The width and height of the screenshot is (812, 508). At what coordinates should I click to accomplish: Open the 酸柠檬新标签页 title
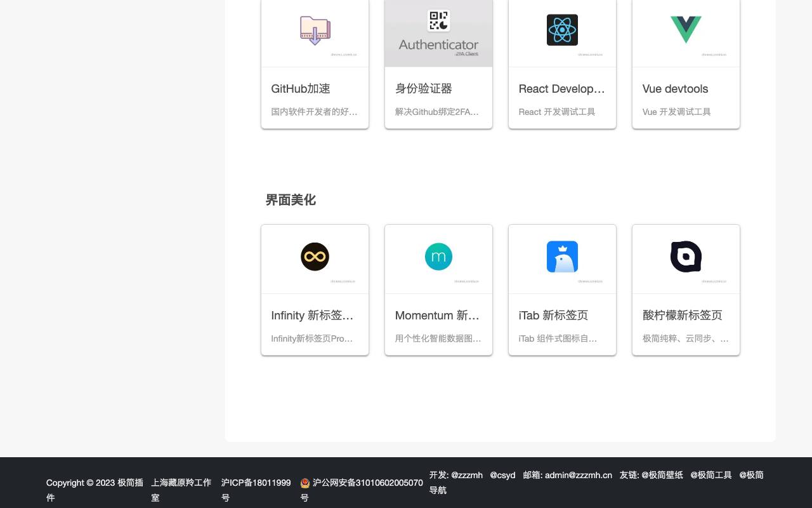(682, 316)
